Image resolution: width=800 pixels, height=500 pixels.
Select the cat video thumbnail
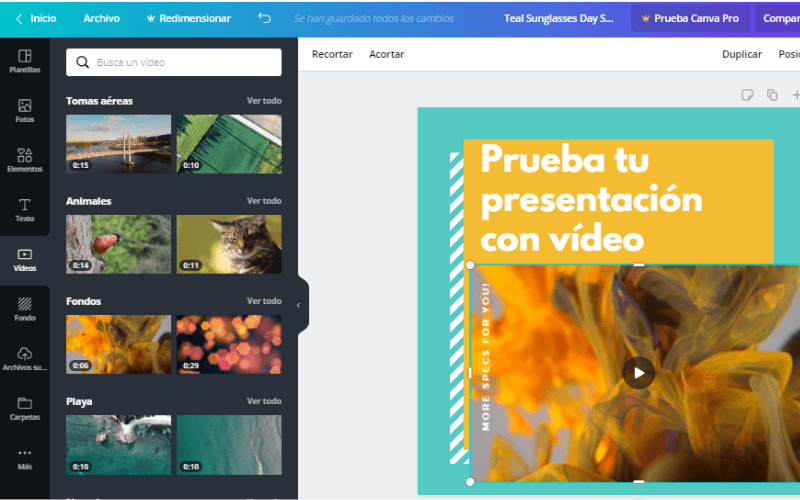pyautogui.click(x=229, y=244)
